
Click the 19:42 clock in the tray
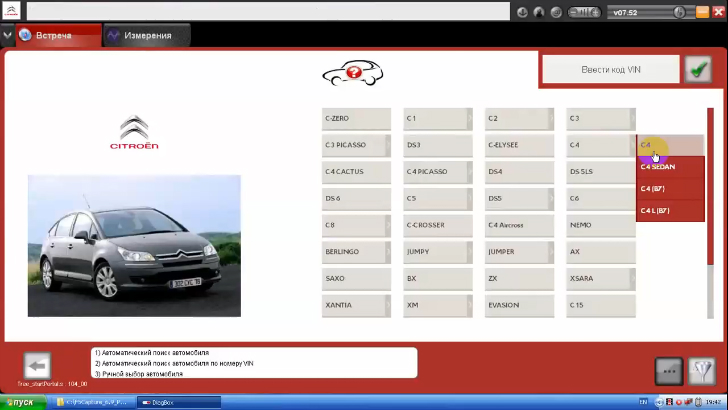click(x=714, y=402)
